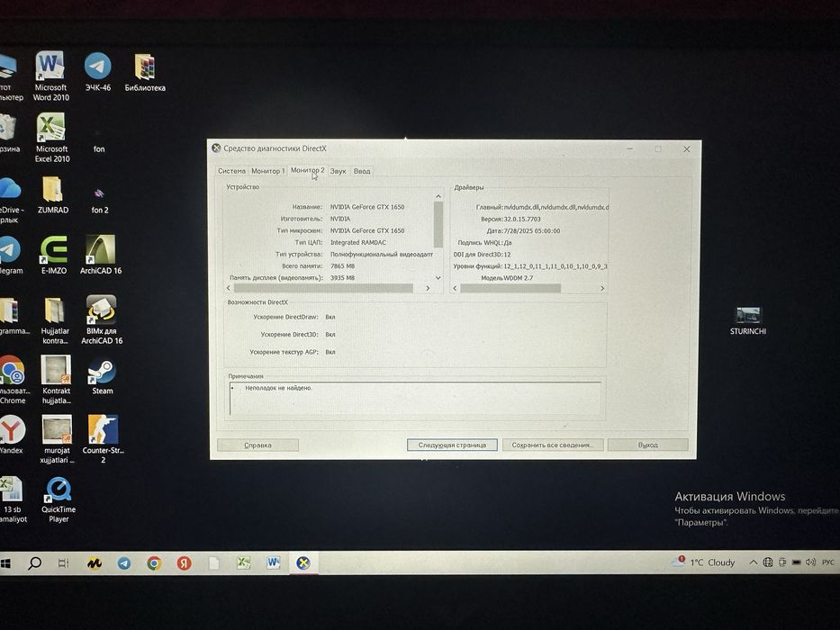Click Устройство list scroll-down arrow
The height and width of the screenshot is (630, 840).
[438, 277]
